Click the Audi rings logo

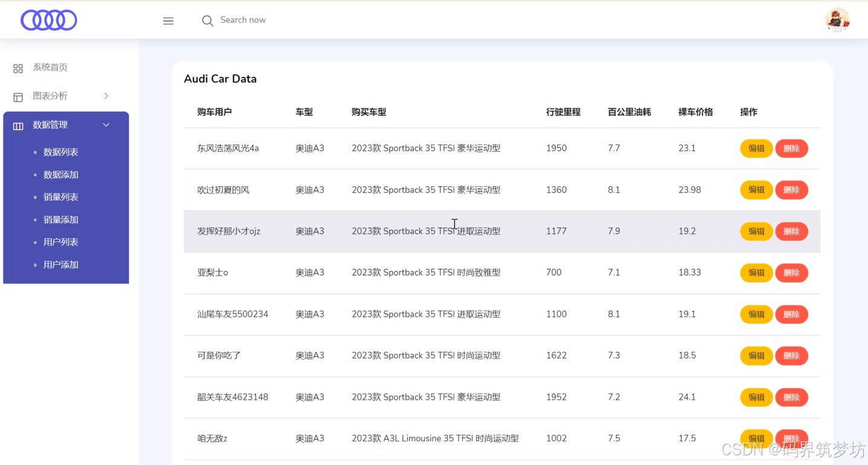(49, 20)
